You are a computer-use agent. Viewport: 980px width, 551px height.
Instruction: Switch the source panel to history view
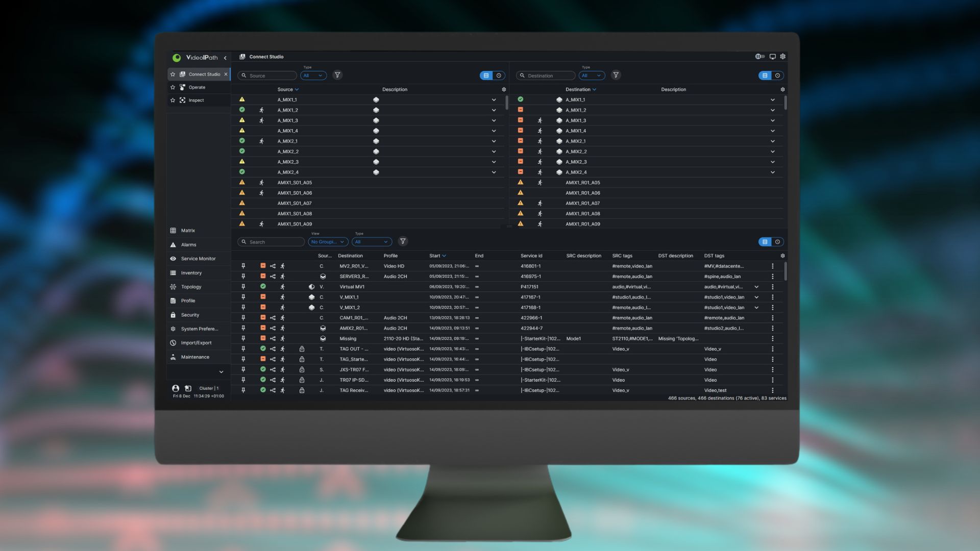click(499, 75)
